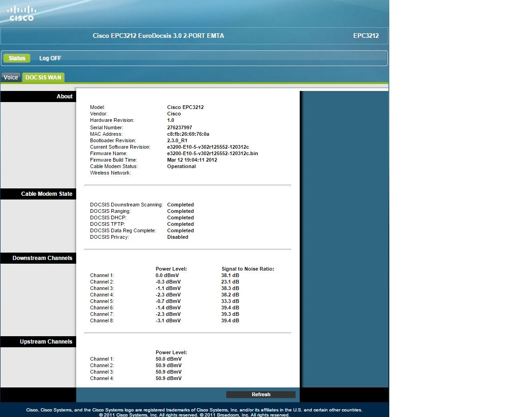Viewport: 532px width, 417px height.
Task: Click the Cable Modem State header
Action: click(38, 194)
